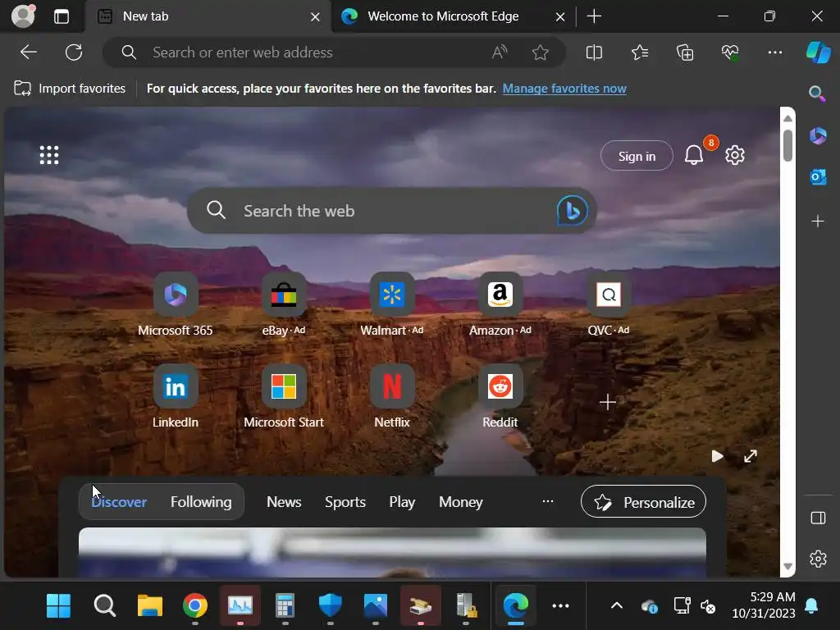The height and width of the screenshot is (630, 840).
Task: Switch to the New tab
Action: pos(208,16)
